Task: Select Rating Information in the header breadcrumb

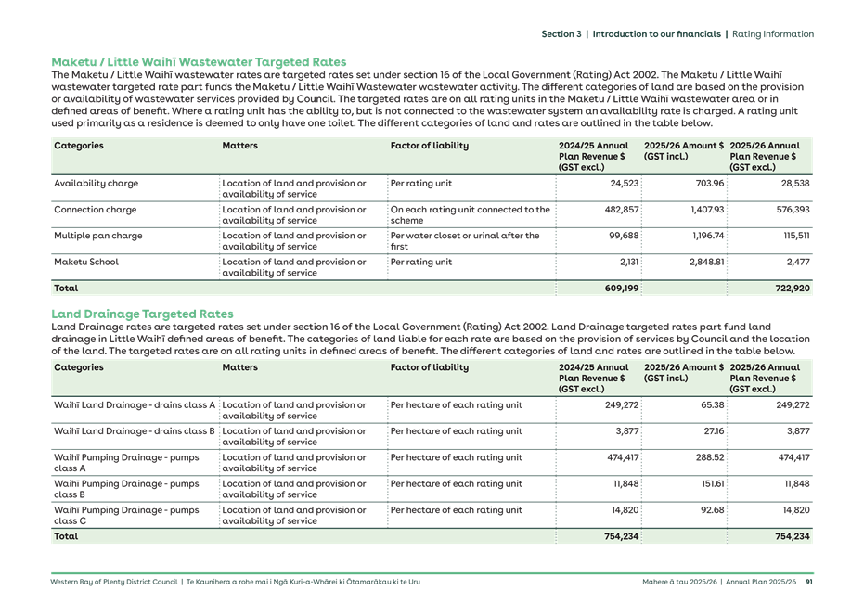Action: (772, 34)
